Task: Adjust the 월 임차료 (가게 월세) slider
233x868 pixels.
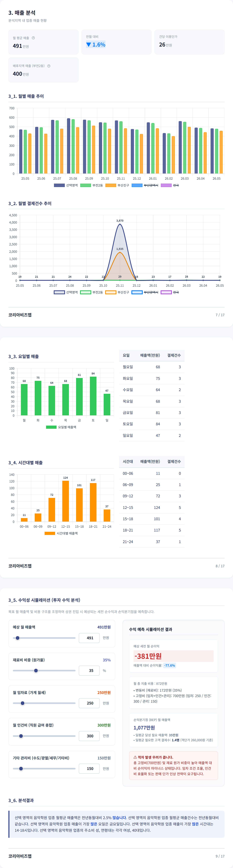Action: (x=44, y=703)
